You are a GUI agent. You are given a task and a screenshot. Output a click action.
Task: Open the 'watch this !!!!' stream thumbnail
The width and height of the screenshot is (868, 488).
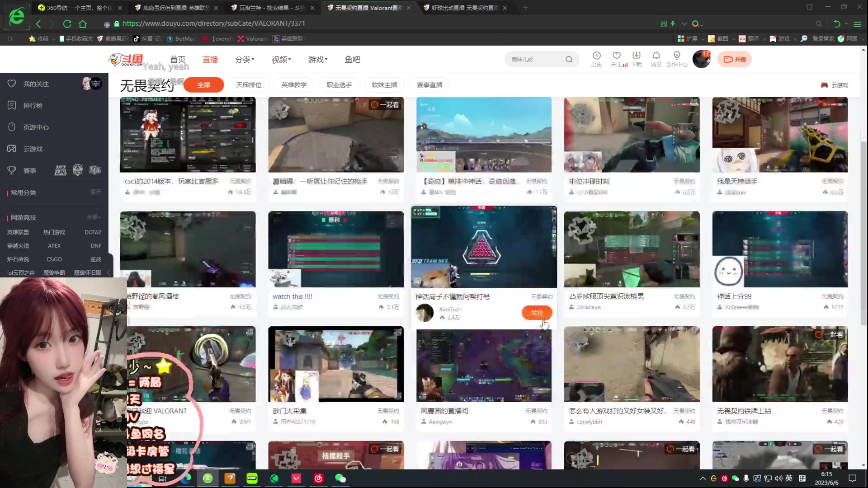coord(336,249)
